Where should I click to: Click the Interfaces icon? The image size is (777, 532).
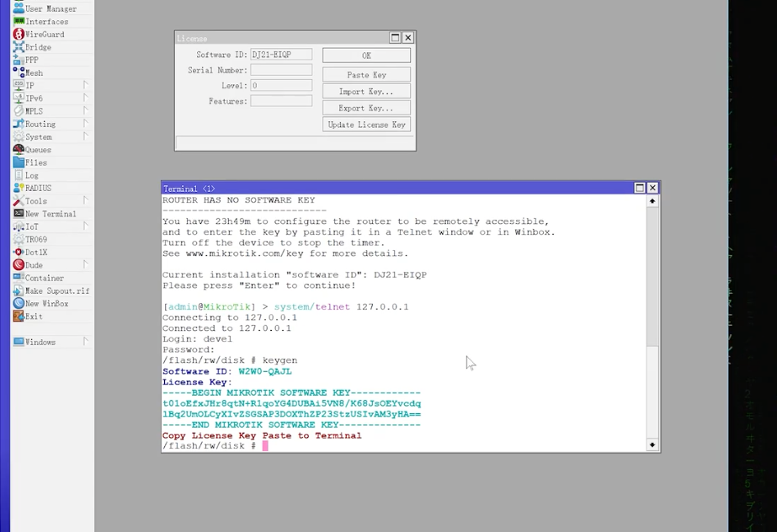[x=19, y=21]
